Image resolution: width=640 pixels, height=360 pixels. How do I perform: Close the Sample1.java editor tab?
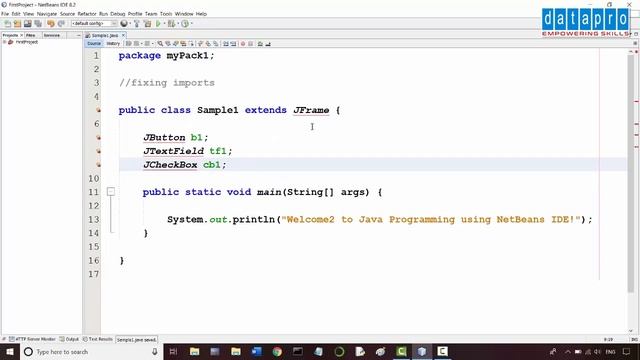pyautogui.click(x=123, y=36)
